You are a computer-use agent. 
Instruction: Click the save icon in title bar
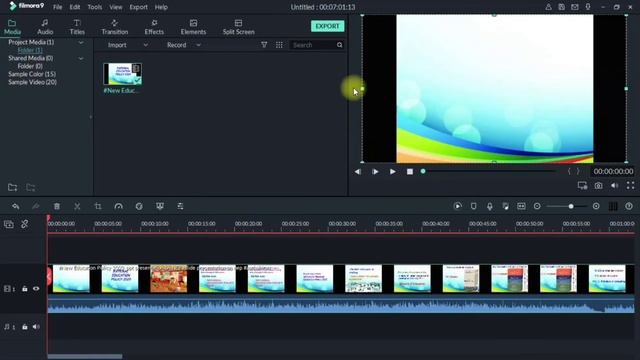pos(562,7)
